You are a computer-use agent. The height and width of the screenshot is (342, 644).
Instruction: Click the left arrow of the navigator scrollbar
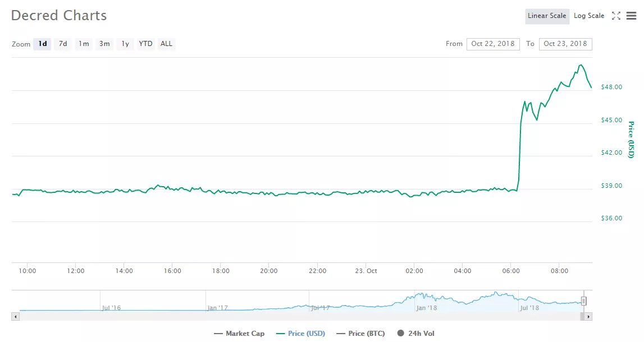[x=14, y=317]
